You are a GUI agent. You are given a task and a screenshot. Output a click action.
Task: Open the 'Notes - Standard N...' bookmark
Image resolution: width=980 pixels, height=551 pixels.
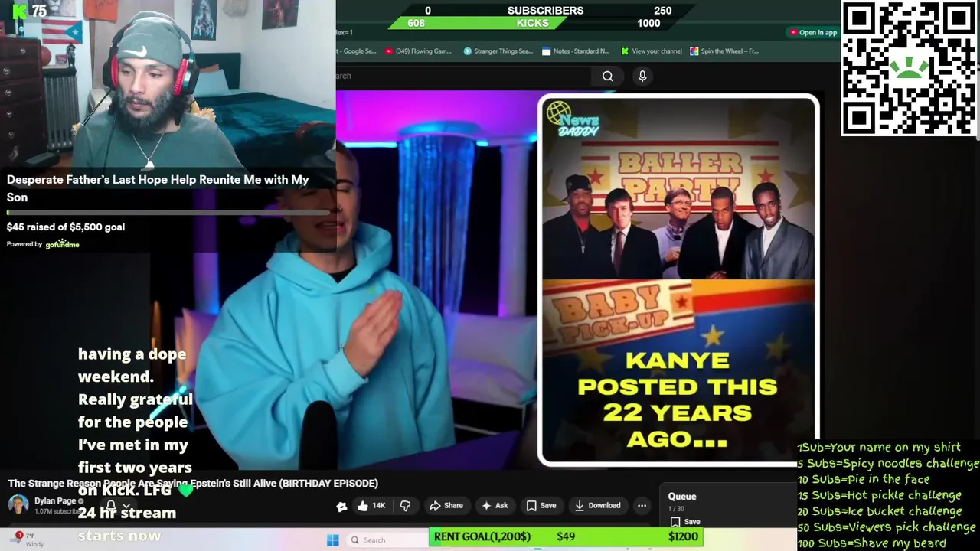tap(576, 51)
